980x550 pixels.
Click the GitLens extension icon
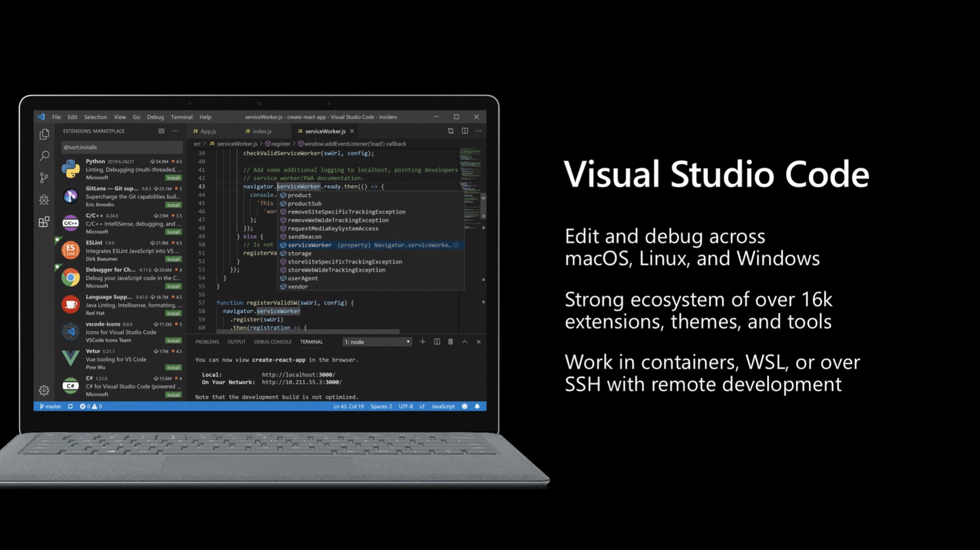70,196
